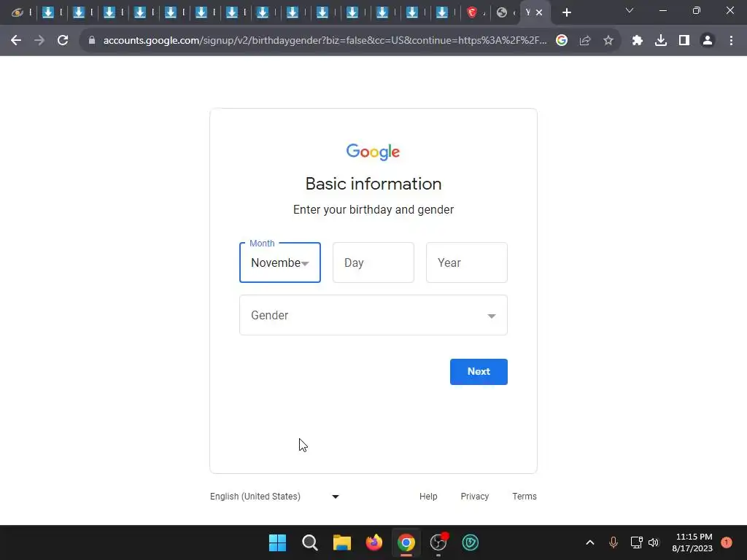Bookmark this page with the star

[x=608, y=41]
